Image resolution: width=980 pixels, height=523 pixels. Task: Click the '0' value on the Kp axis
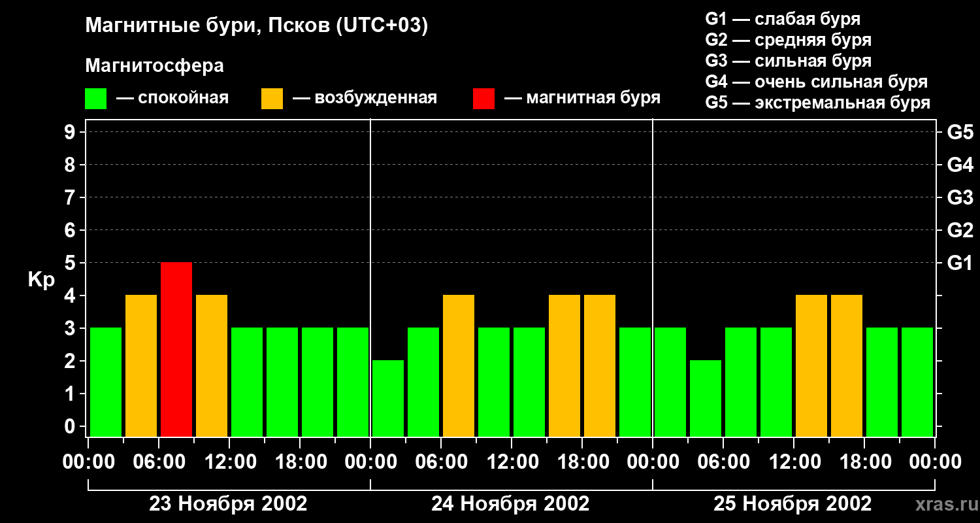71,426
